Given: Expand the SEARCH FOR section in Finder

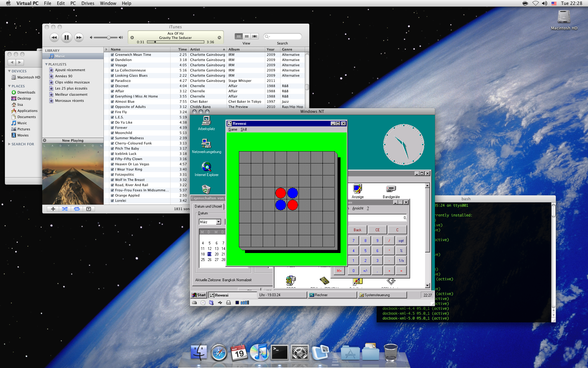Looking at the screenshot, I should (9, 144).
